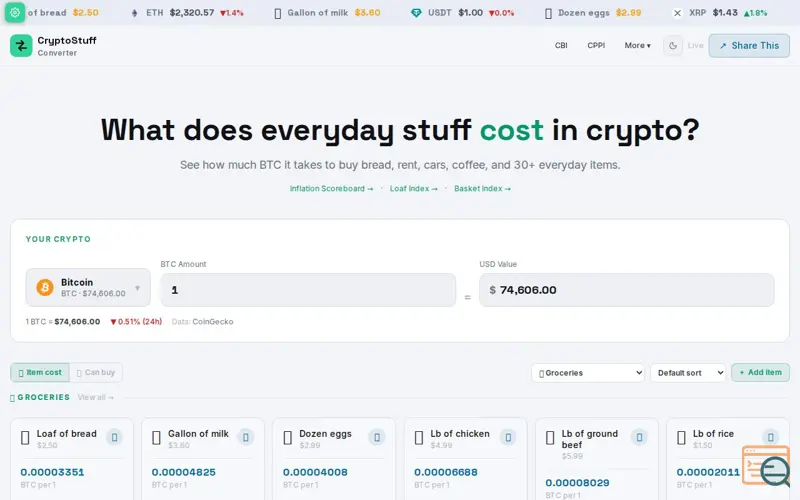Open the CBI menu item
800x500 pixels.
coord(561,45)
